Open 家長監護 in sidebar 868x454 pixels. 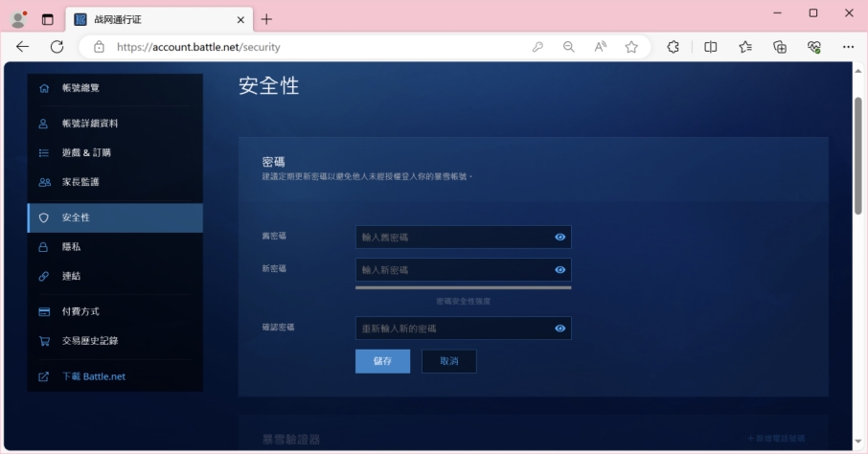(115, 182)
